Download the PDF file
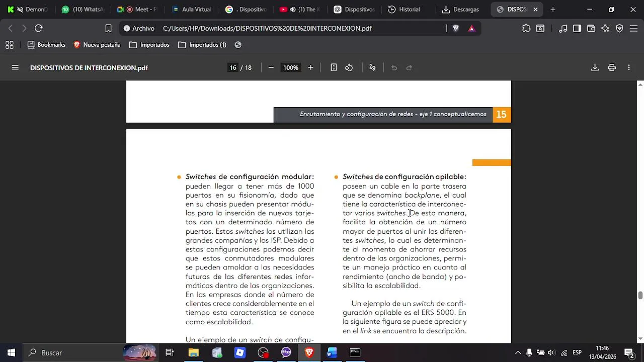644x362 pixels. click(x=595, y=68)
